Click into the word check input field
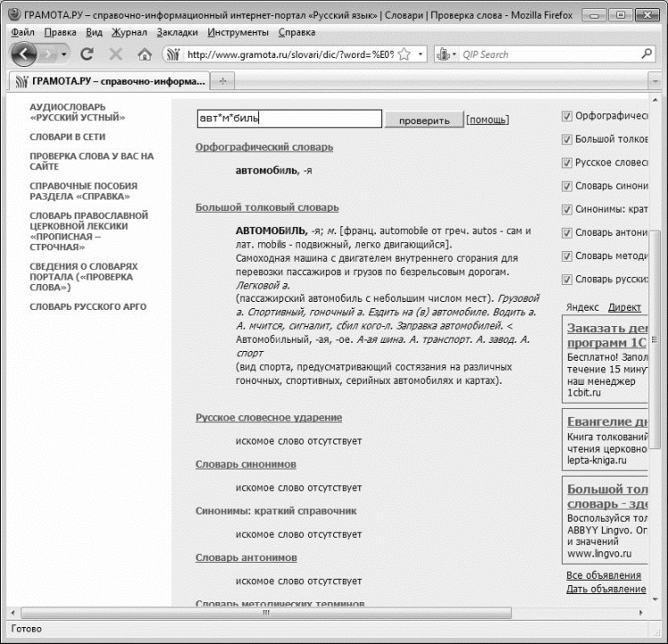 click(289, 118)
